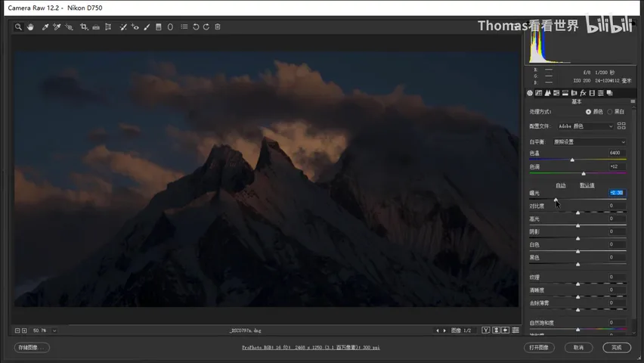Click the trash delete icon
The image size is (644, 363).
pos(218,26)
